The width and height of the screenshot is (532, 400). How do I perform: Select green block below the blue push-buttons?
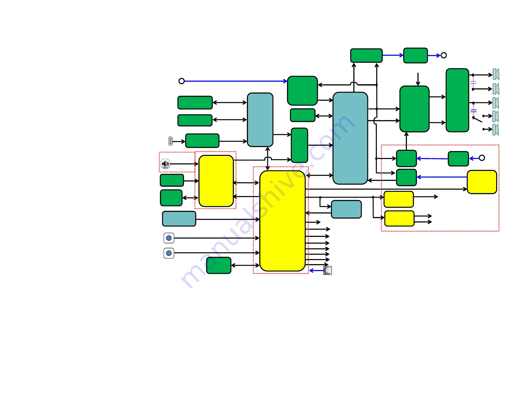[x=219, y=265]
